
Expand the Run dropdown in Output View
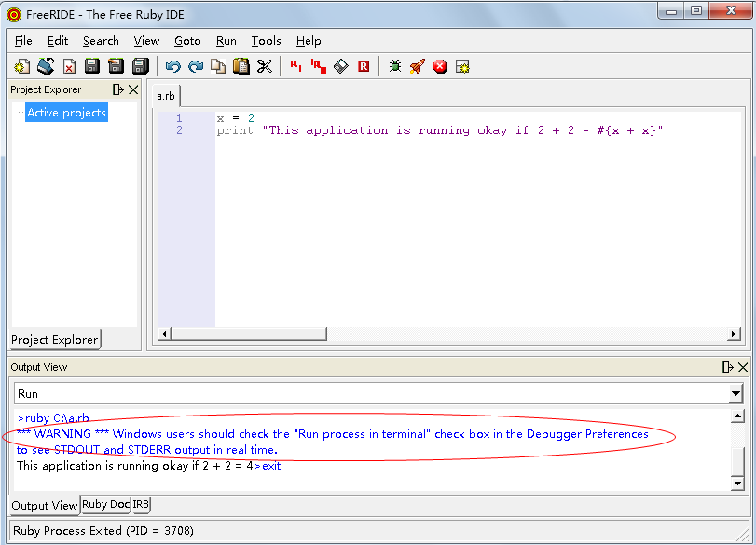point(735,394)
